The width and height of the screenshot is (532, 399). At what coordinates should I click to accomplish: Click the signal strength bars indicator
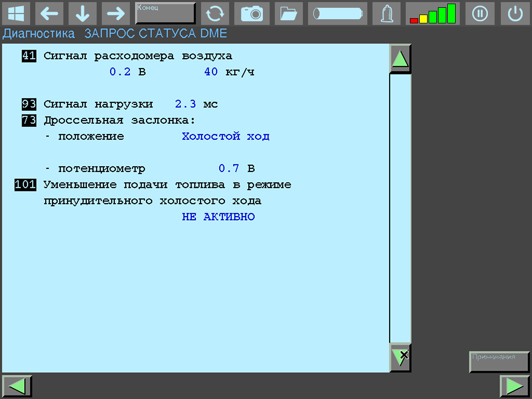(x=432, y=14)
